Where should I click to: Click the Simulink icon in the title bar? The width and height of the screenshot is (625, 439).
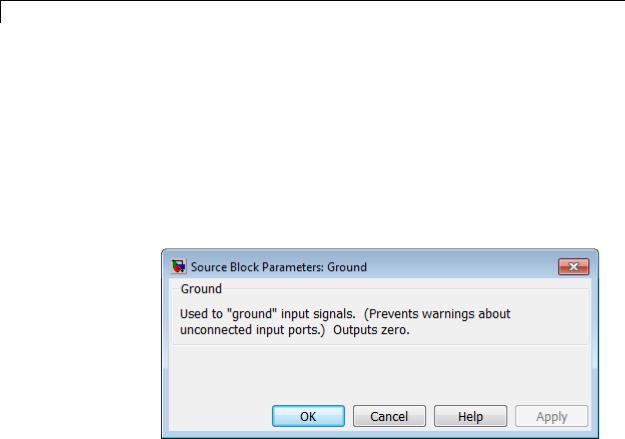click(179, 266)
